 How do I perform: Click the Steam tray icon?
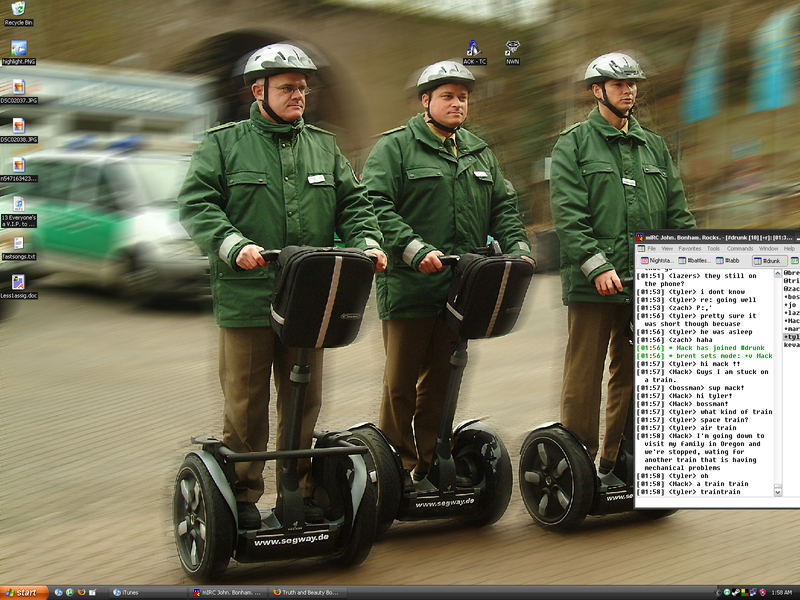coord(736,592)
